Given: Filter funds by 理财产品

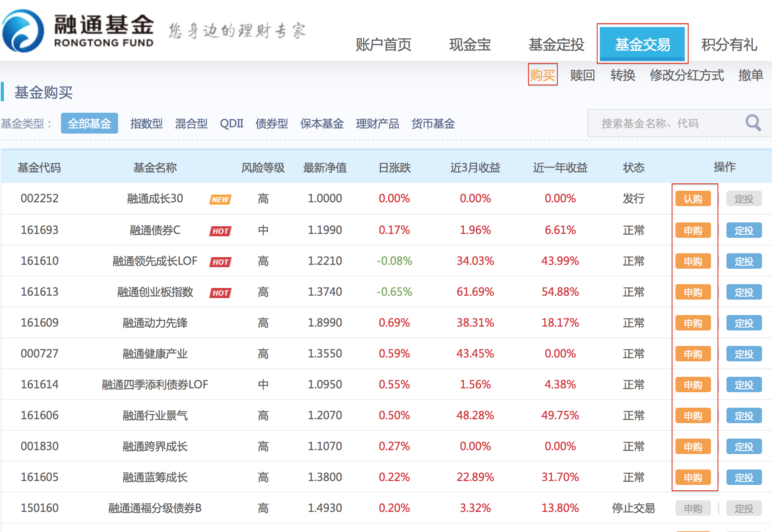Looking at the screenshot, I should (378, 124).
